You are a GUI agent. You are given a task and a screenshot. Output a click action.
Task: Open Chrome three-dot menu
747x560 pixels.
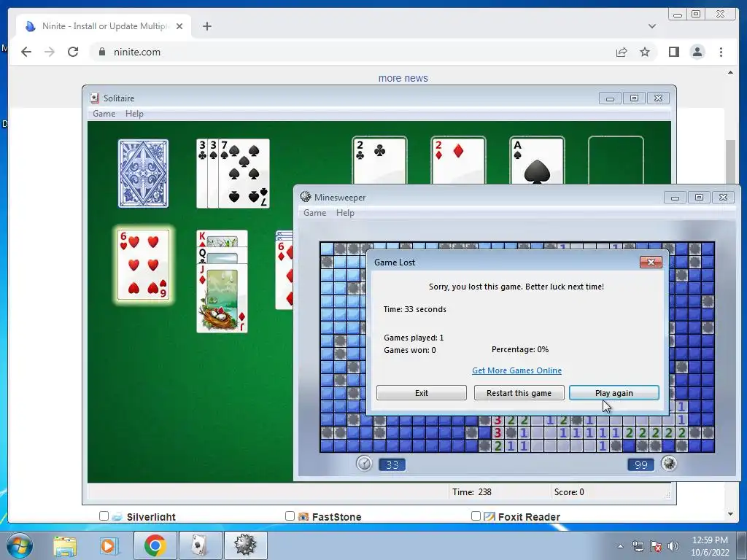point(721,52)
